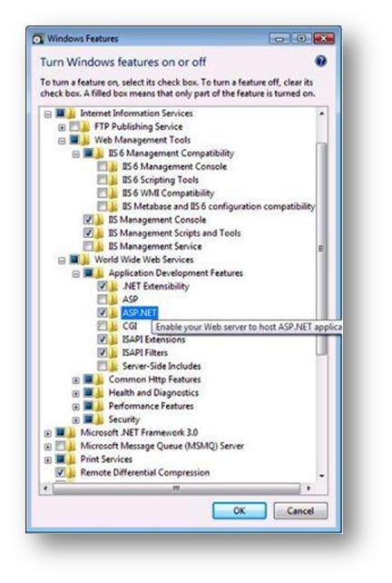392x583 pixels.
Task: Click folder icon beside IIS 6 Scripting Tools
Action: click(113, 180)
